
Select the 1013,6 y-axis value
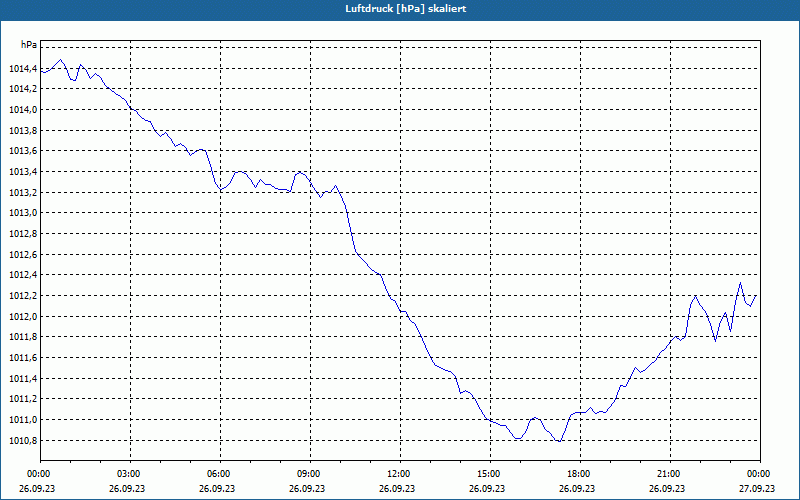pyautogui.click(x=22, y=151)
